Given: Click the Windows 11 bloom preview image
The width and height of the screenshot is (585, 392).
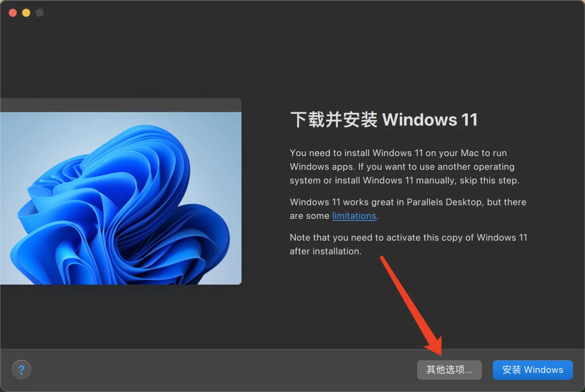Looking at the screenshot, I should pos(121,198).
